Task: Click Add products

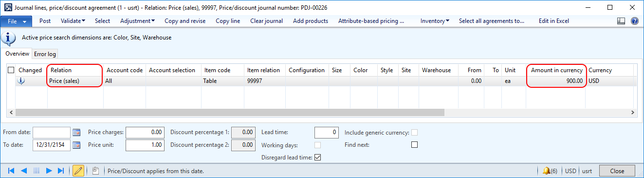Action: click(311, 21)
